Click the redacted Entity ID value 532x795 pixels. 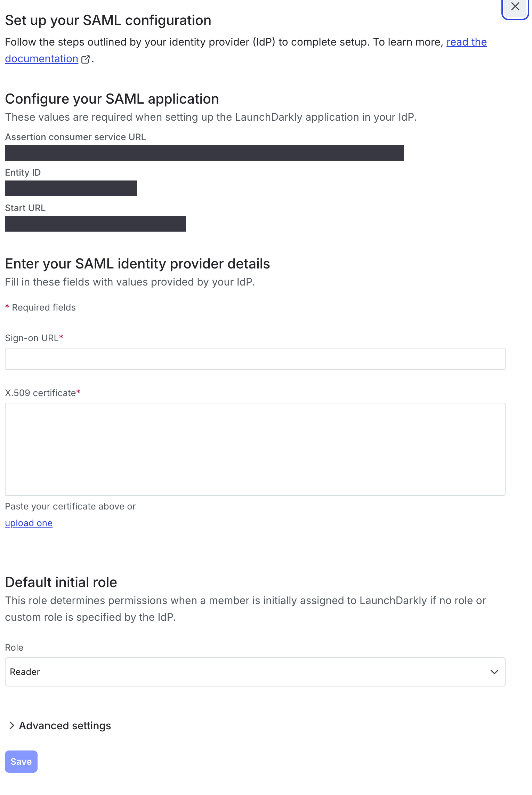click(71, 188)
